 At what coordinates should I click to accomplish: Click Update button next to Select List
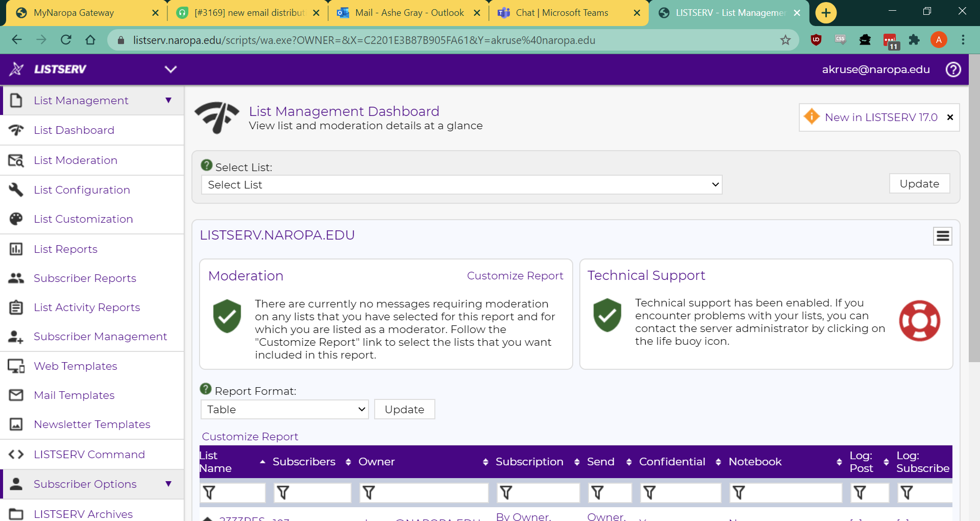919,183
